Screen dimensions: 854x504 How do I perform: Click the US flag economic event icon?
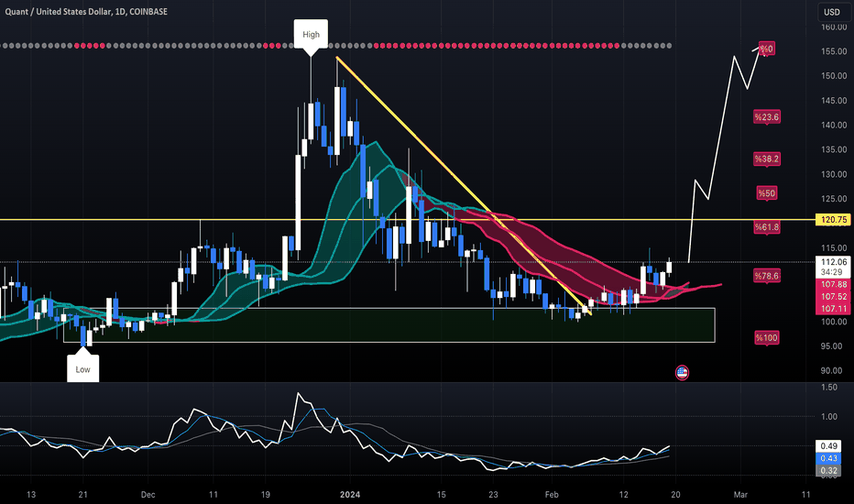[x=682, y=372]
